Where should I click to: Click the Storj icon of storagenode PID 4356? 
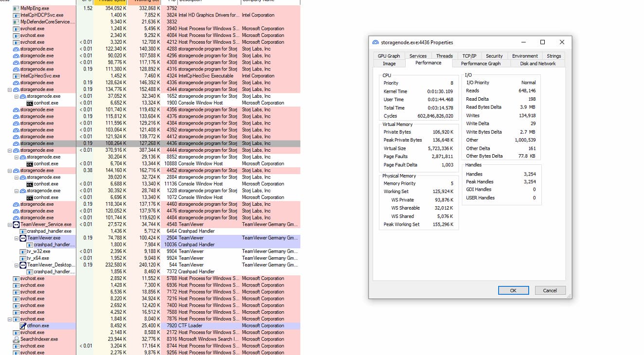(x=16, y=109)
